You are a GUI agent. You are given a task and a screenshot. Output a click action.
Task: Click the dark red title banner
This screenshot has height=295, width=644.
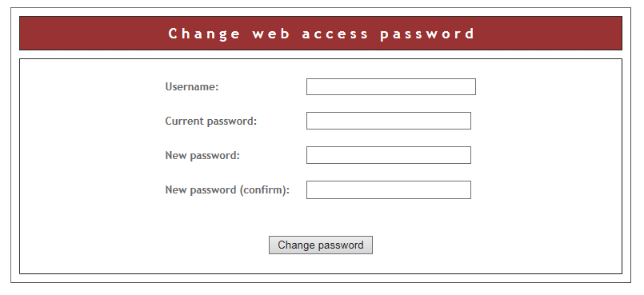(x=321, y=34)
